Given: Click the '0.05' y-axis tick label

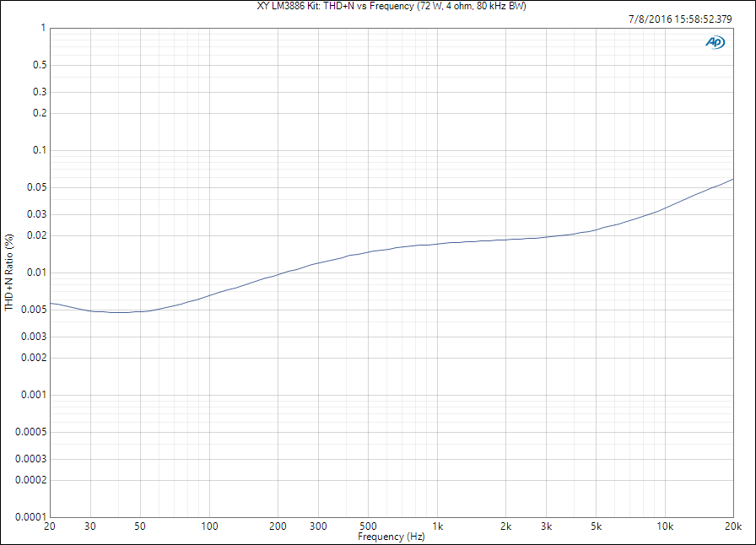Looking at the screenshot, I should pyautogui.click(x=37, y=187).
